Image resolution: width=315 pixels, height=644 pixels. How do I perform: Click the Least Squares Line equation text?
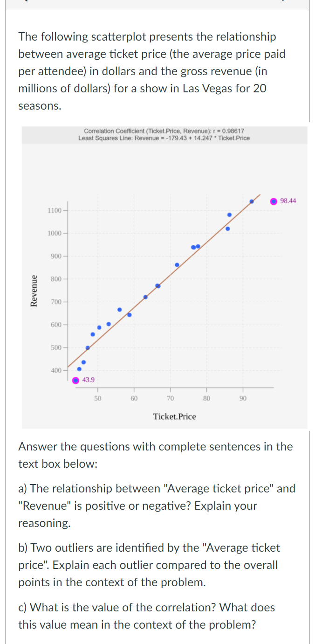tap(164, 138)
